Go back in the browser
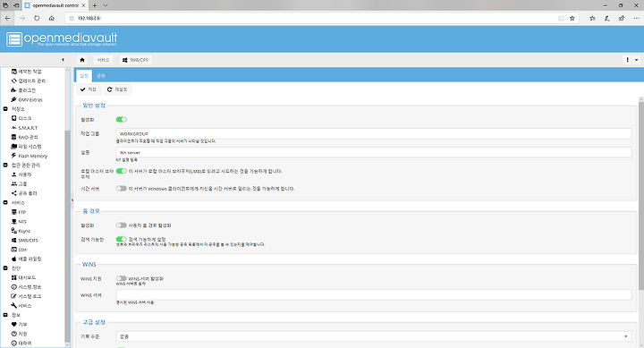Viewport: 644px width, 348px height. pyautogui.click(x=7, y=18)
